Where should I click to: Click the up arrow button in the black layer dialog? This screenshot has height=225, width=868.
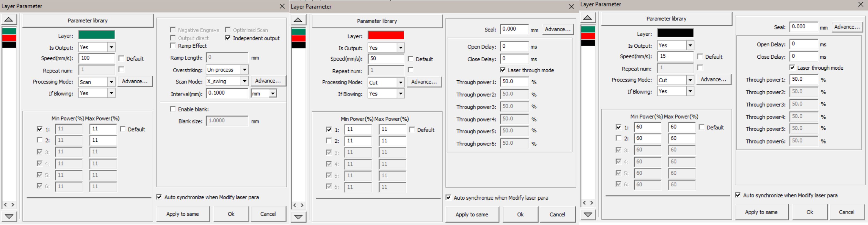coord(587,18)
